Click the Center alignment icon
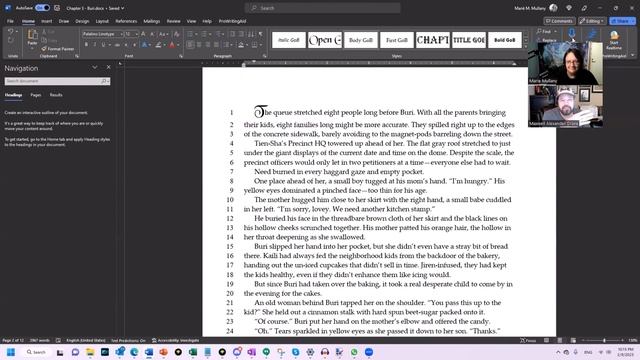640x360 pixels. click(199, 45)
